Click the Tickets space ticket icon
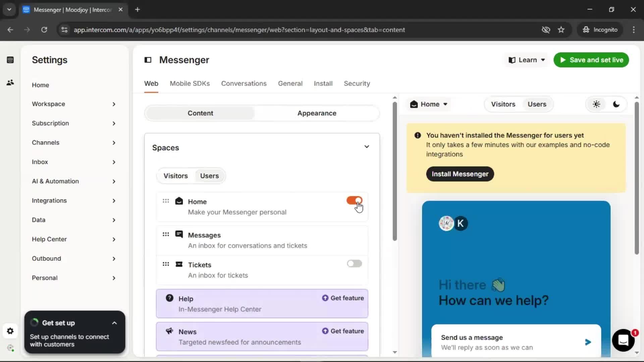The height and width of the screenshot is (362, 644). (179, 264)
